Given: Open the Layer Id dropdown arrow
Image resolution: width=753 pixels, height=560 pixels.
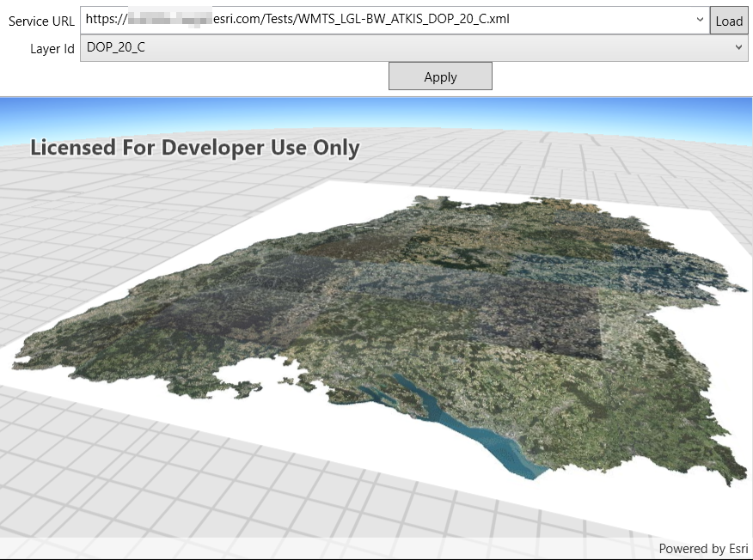Looking at the screenshot, I should coord(738,48).
